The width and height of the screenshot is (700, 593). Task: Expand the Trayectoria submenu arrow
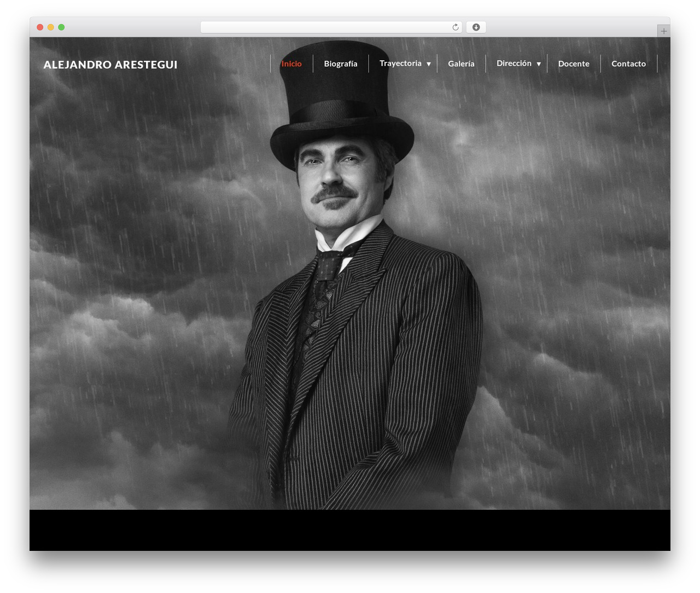[429, 64]
